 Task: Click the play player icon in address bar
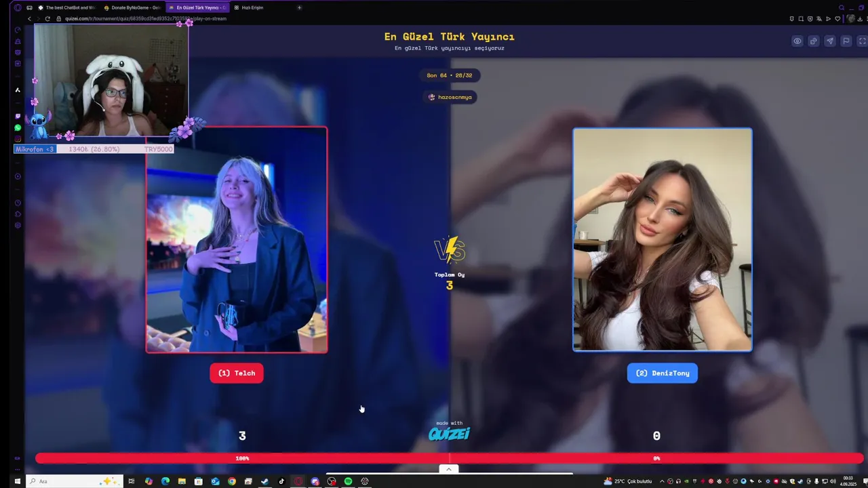pyautogui.click(x=828, y=18)
